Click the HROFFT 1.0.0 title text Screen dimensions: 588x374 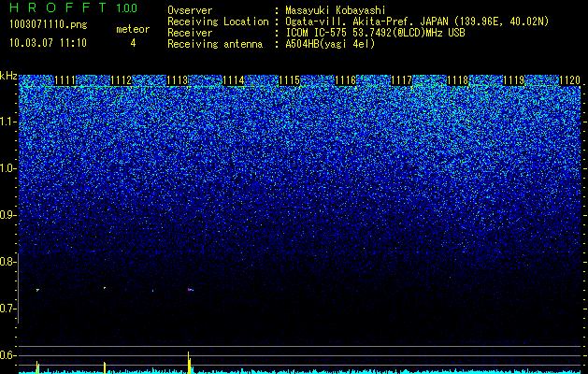[x=74, y=7]
